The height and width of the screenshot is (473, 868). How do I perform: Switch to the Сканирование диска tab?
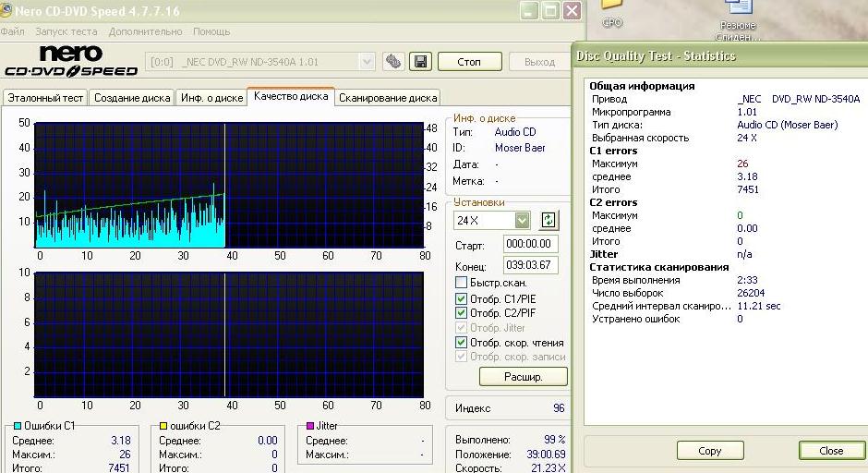388,98
